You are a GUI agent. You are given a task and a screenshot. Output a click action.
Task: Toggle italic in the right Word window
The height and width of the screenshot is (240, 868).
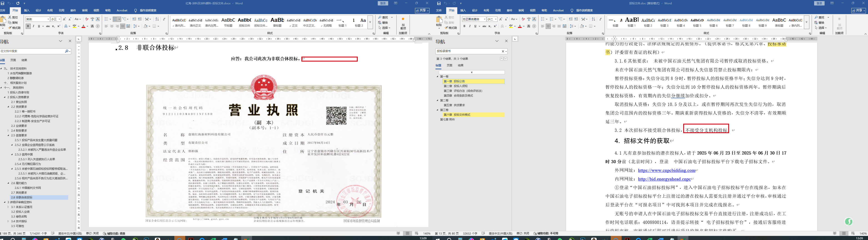pyautogui.click(x=470, y=26)
